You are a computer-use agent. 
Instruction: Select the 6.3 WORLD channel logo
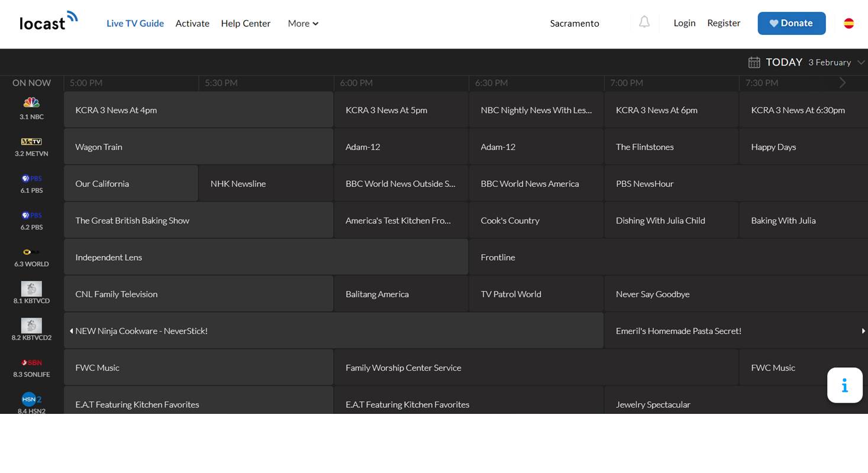pos(31,252)
